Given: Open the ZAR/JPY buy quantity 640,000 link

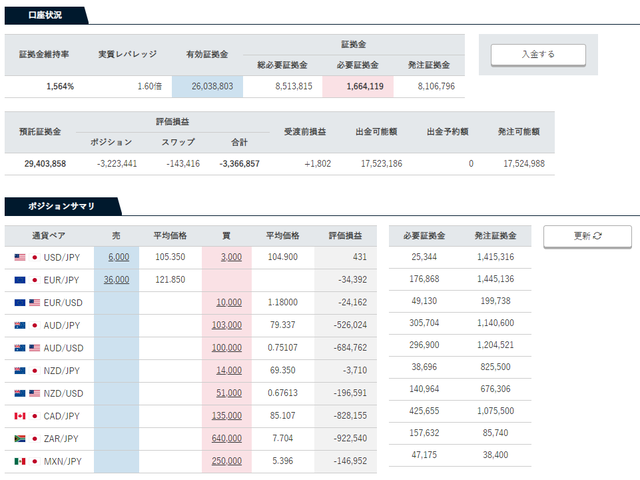Looking at the screenshot, I should click(x=227, y=438).
